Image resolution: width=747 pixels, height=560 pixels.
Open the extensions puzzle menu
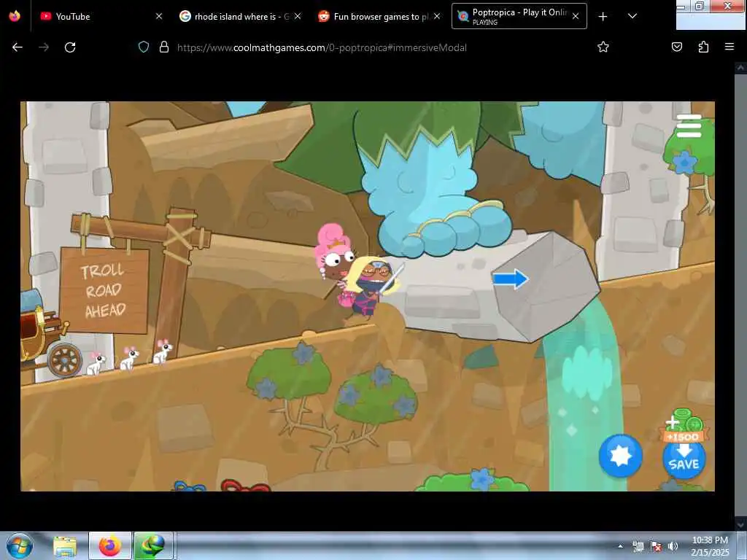(x=703, y=47)
